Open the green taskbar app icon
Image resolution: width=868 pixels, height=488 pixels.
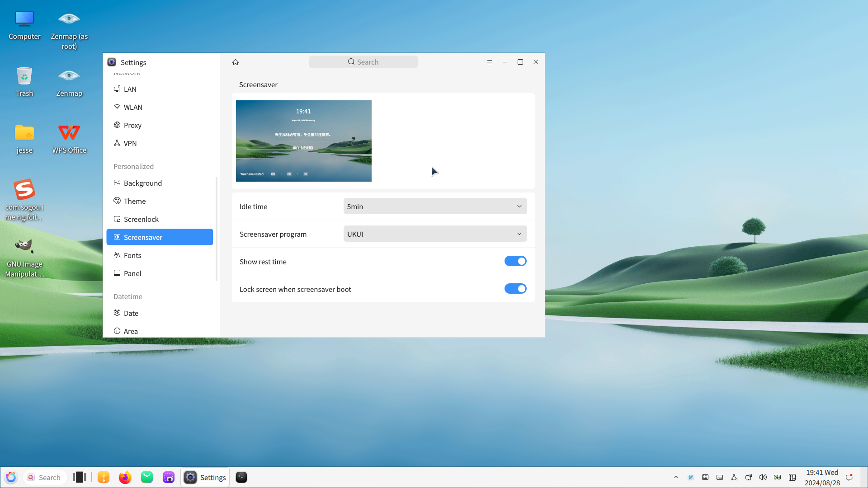[147, 478]
